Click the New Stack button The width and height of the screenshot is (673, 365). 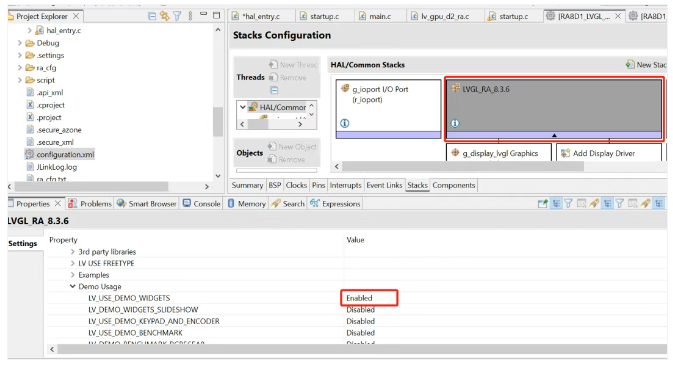tap(646, 64)
